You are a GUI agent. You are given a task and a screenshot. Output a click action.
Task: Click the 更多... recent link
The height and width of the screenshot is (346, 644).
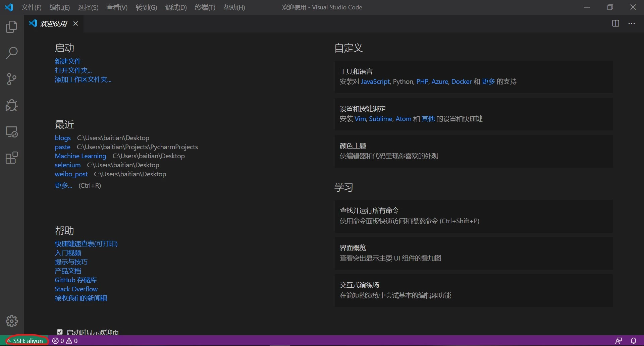(63, 185)
